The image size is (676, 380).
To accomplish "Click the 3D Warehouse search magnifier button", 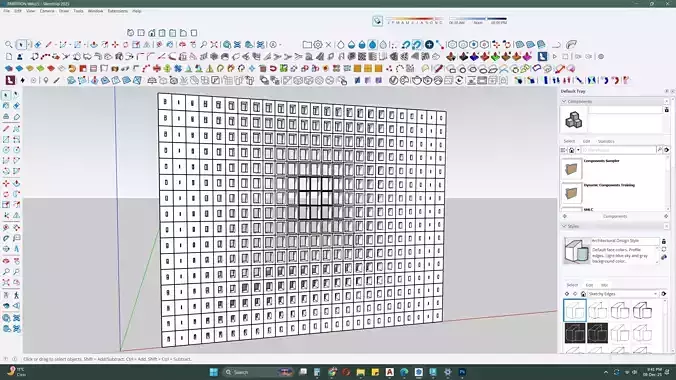I will pos(660,150).
